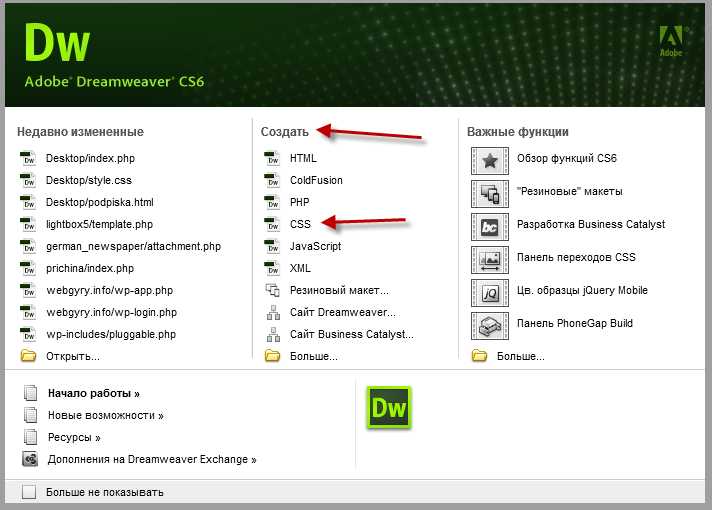Expand 'Больше...' under the Создать column
712x510 pixels.
tap(313, 356)
